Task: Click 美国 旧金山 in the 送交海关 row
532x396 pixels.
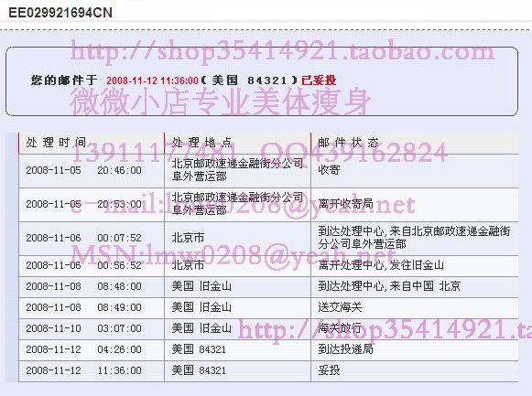Action: [x=201, y=307]
